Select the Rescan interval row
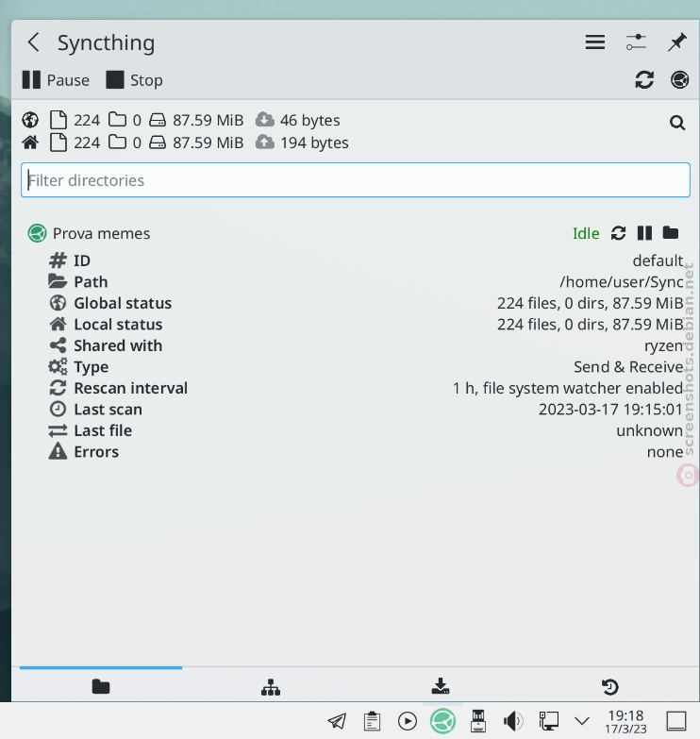This screenshot has height=739, width=700. (365, 388)
